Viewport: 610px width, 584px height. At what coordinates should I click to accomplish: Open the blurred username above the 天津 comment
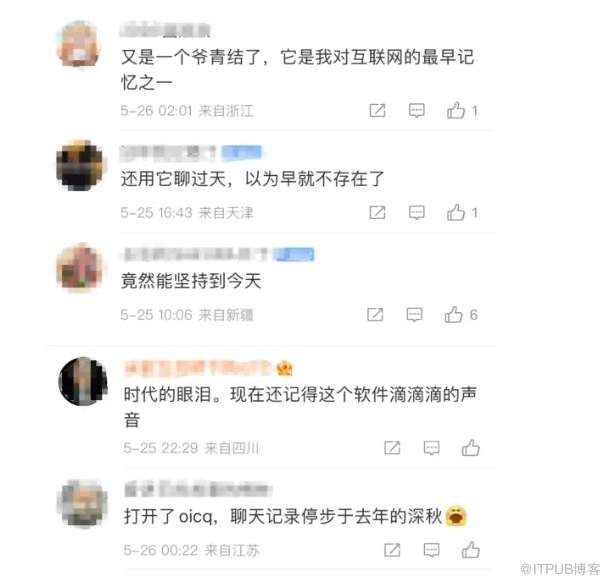168,153
